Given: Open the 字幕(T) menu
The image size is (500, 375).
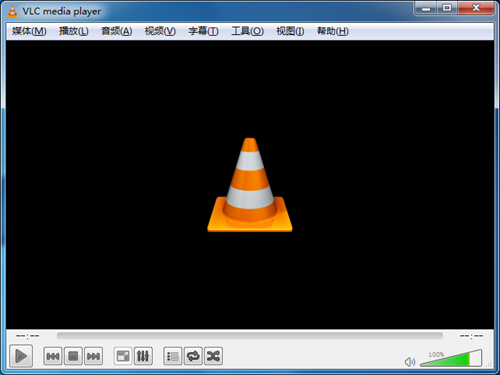Looking at the screenshot, I should coord(203,31).
